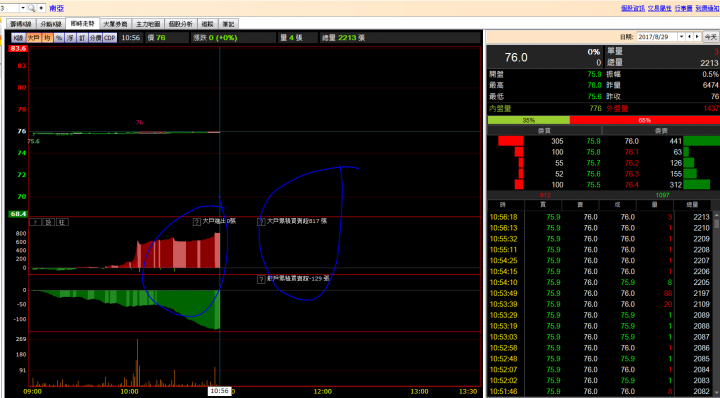Click the ? icon beside 大戶進出 0張
This screenshot has width=720, height=398.
(x=197, y=222)
